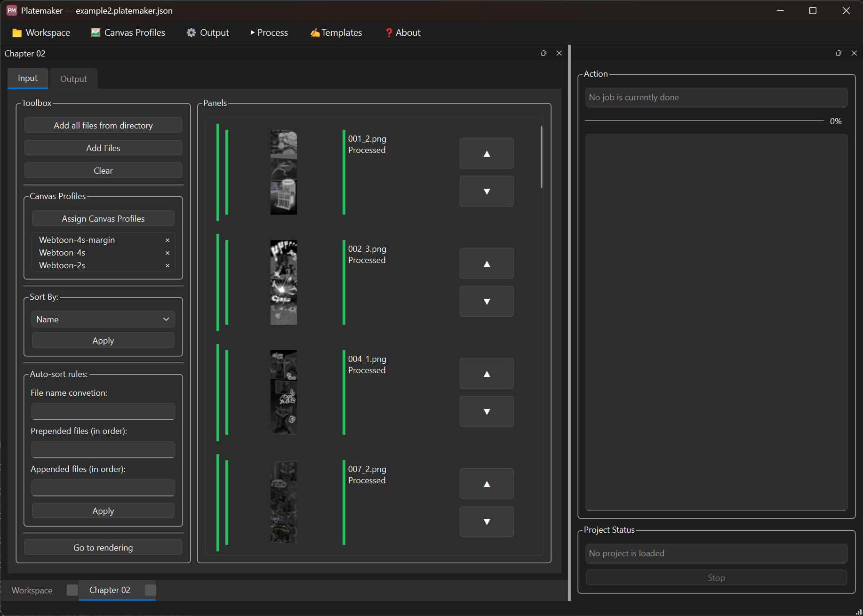Apply the Sort By setting

103,340
